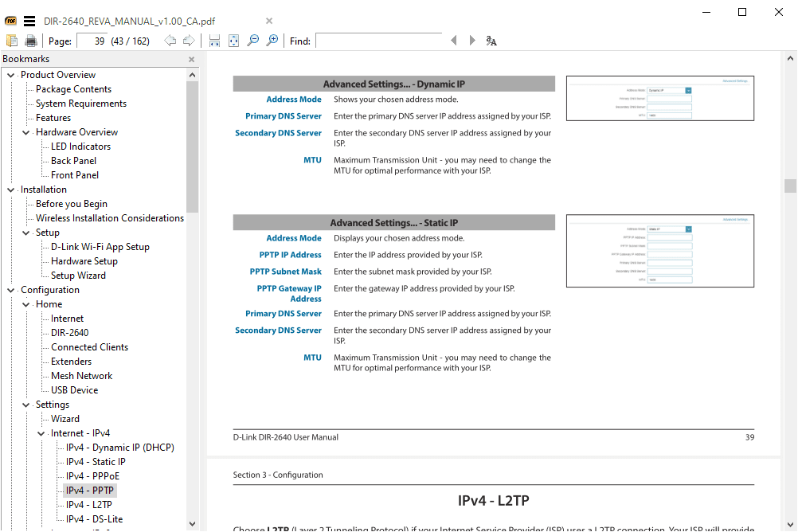Zoom out with magnifier minus
This screenshot has width=798, height=532.
[x=252, y=41]
